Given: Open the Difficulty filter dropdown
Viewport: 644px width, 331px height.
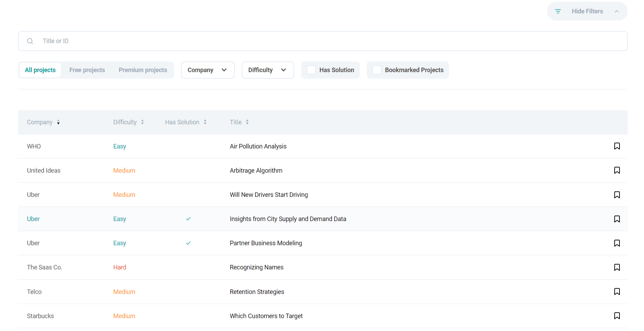Looking at the screenshot, I should [x=268, y=70].
